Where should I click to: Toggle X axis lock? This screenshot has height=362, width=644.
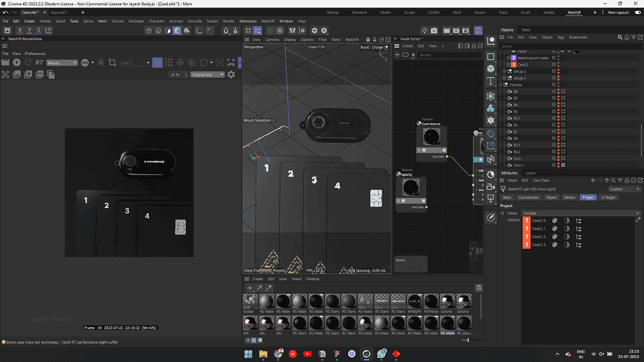pos(20,30)
